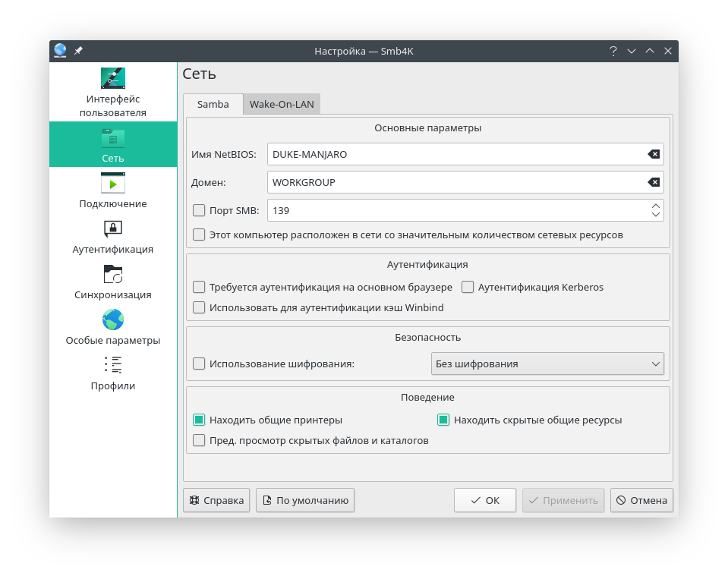Click the Справка help button
The image size is (728, 576).
click(216, 500)
